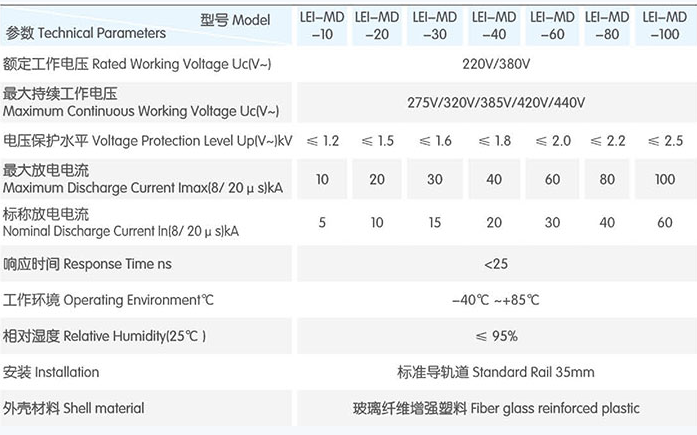Select the LEI-MD-40 model header
This screenshot has width=697, height=435.
point(494,26)
